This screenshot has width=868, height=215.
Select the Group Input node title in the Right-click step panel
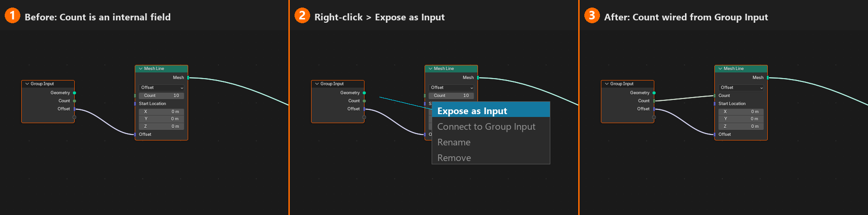(x=332, y=84)
